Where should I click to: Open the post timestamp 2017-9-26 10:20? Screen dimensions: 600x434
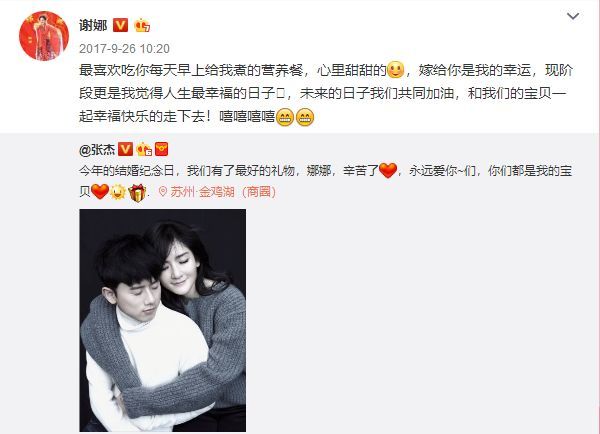pyautogui.click(x=124, y=49)
